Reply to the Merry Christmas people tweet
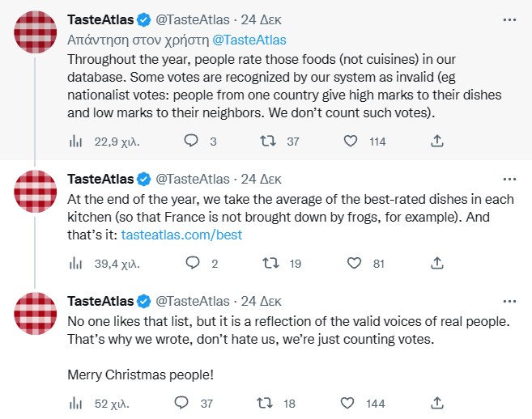Image resolution: width=532 pixels, height=419 pixels. (182, 402)
